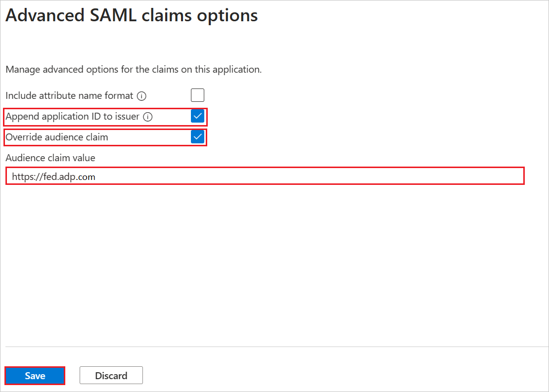Save the advanced SAML claims options
The image size is (549, 392).
click(x=35, y=376)
